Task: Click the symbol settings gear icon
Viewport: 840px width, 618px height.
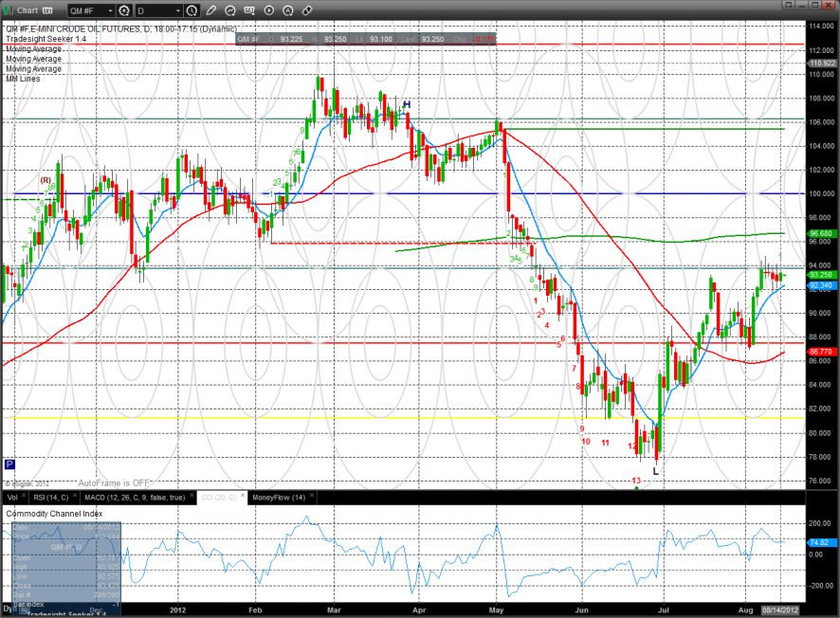Action: [x=123, y=10]
